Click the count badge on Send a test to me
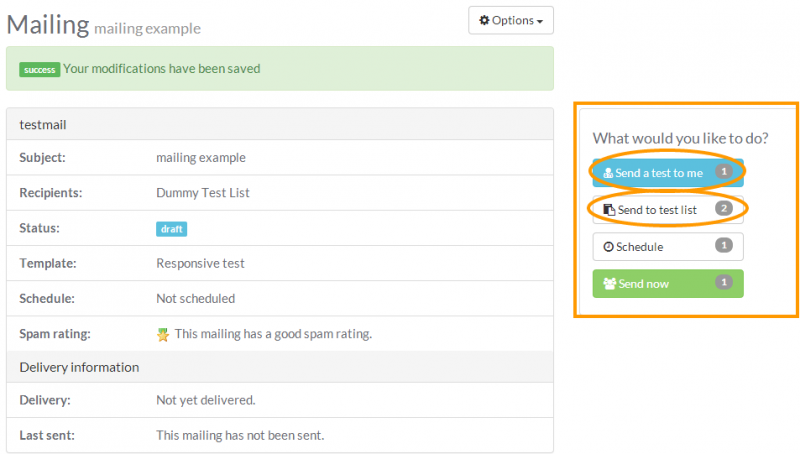The width and height of the screenshot is (800, 454). 725,172
